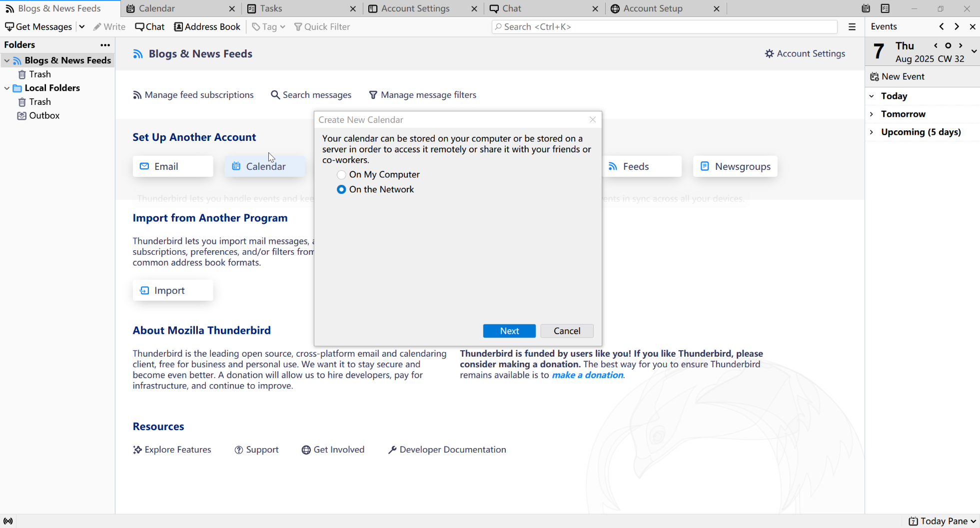
Task: Create a New Event
Action: (x=898, y=76)
